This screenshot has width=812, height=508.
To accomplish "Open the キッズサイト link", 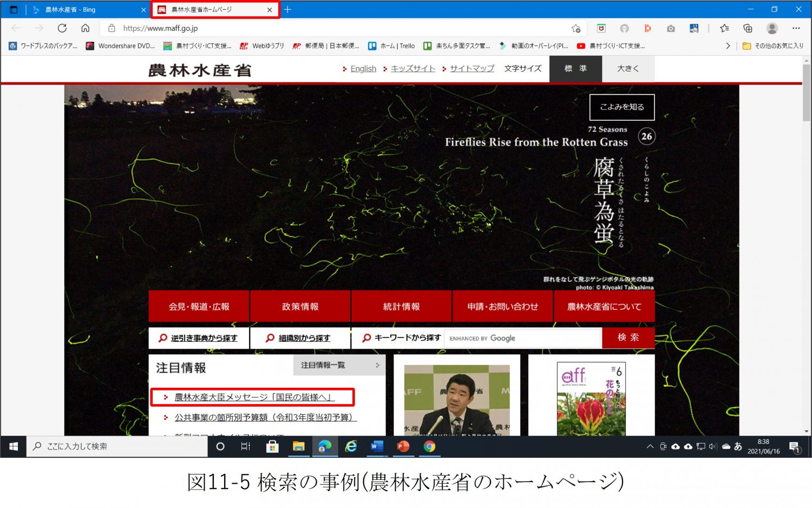I will tap(413, 69).
